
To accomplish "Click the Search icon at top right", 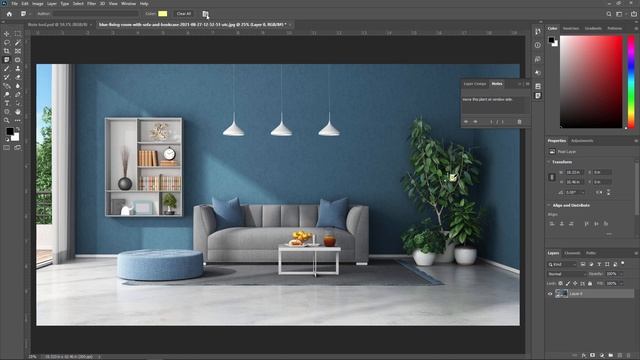I will (x=609, y=14).
